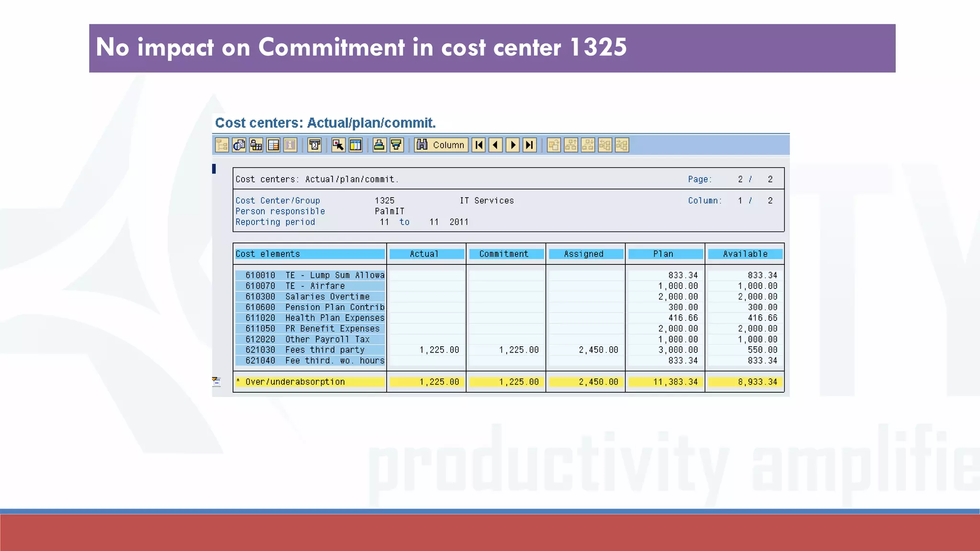Go to the first column page
This screenshot has height=551, width=980.
(479, 145)
